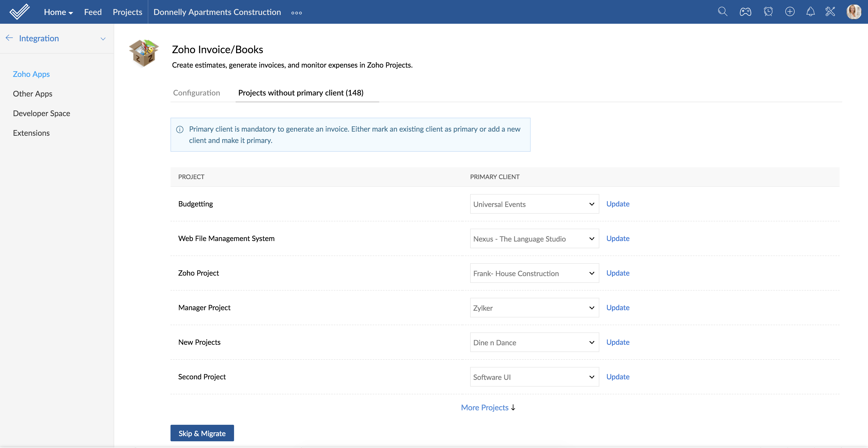
Task: Click the arrow beside More Projects
Action: (x=513, y=407)
